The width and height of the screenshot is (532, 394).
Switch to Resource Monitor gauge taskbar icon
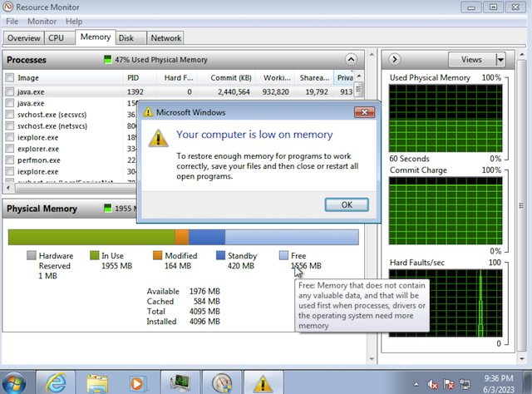222,383
